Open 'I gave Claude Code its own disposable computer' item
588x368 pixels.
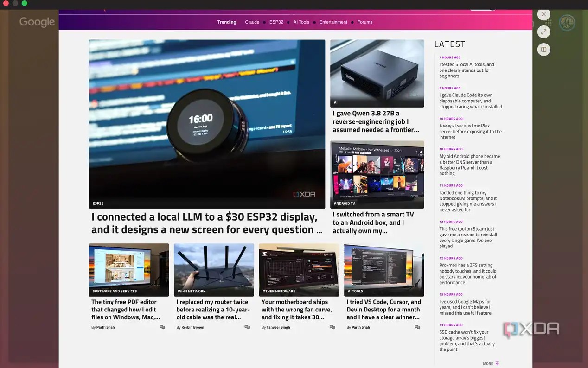pos(471,101)
